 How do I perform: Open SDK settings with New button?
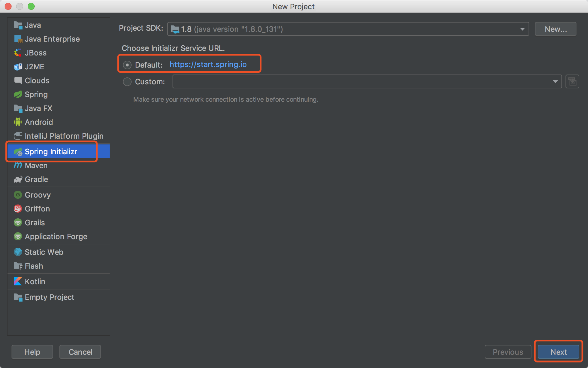click(x=556, y=29)
